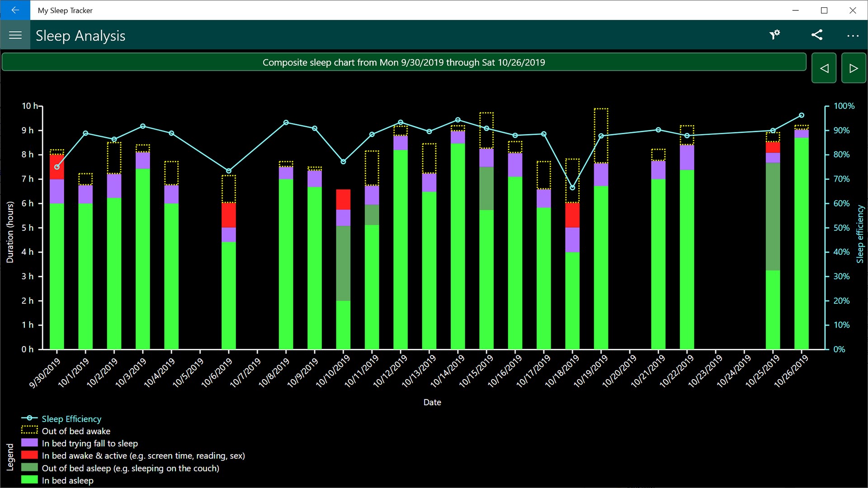The width and height of the screenshot is (868, 488).
Task: Click the Sleep Analysis page title
Action: [x=80, y=36]
